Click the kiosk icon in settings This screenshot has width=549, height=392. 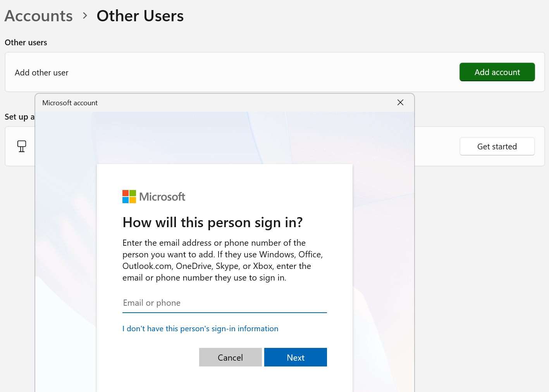pos(22,146)
